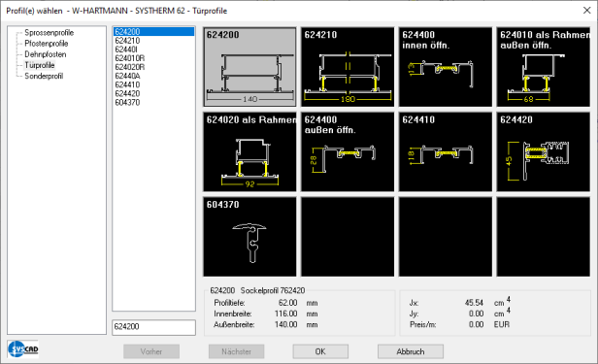
Task: Pick the 624420 profile thumbnail
Action: (543, 151)
